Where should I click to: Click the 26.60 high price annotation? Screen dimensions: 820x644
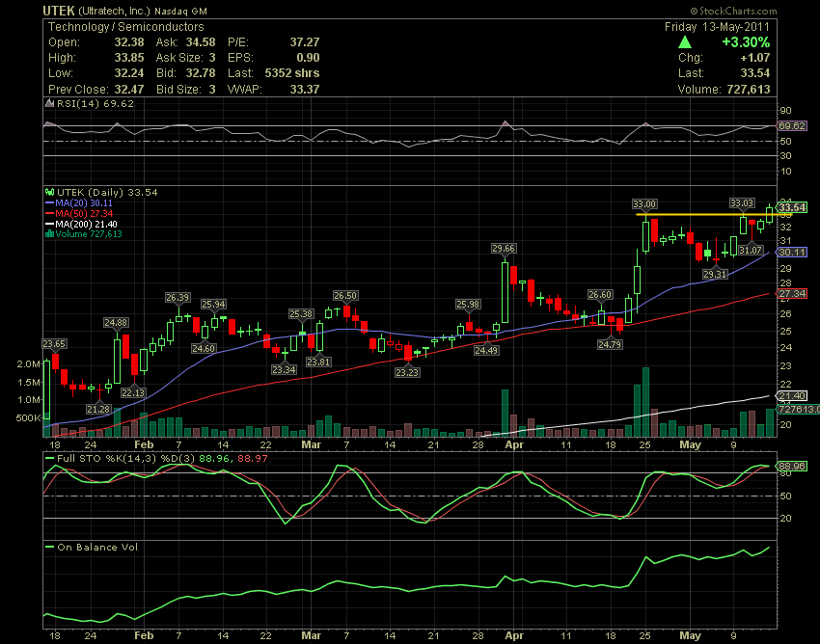pos(600,295)
